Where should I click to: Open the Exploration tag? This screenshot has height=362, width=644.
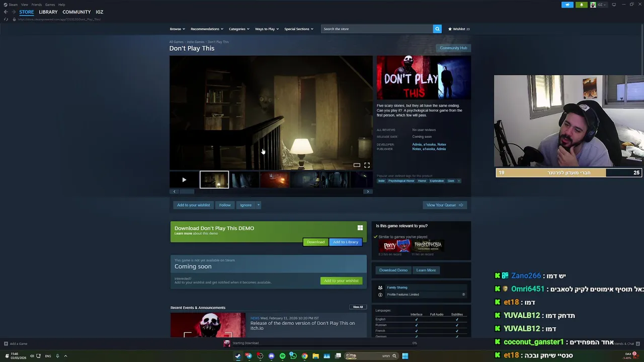pyautogui.click(x=437, y=180)
